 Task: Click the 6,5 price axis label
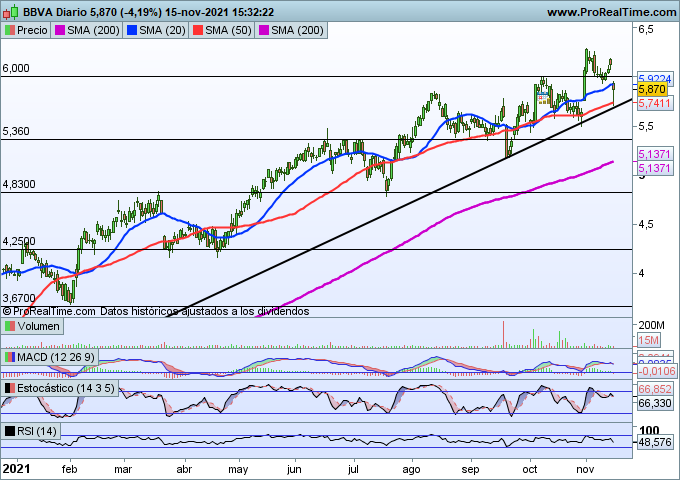pos(645,30)
